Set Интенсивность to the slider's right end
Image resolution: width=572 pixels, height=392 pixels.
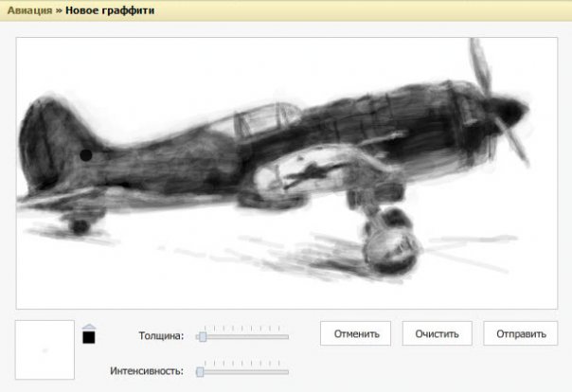click(x=287, y=372)
